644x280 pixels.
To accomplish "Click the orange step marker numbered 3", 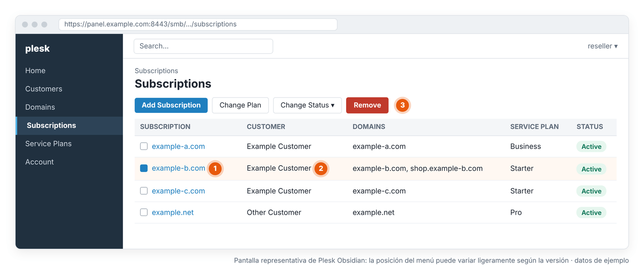I will 402,105.
